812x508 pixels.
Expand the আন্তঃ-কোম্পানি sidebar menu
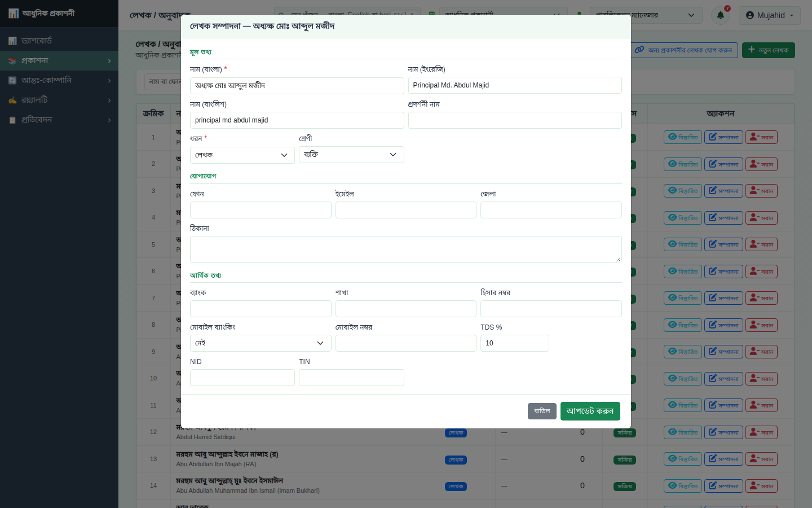pyautogui.click(x=59, y=80)
